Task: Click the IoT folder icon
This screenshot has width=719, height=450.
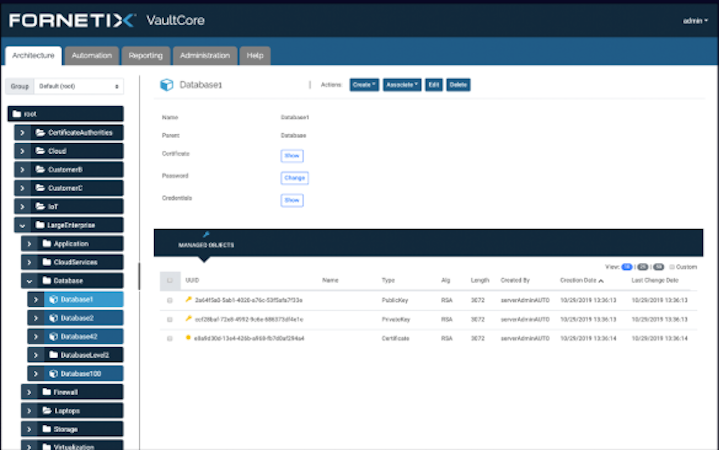Action: [x=40, y=206]
